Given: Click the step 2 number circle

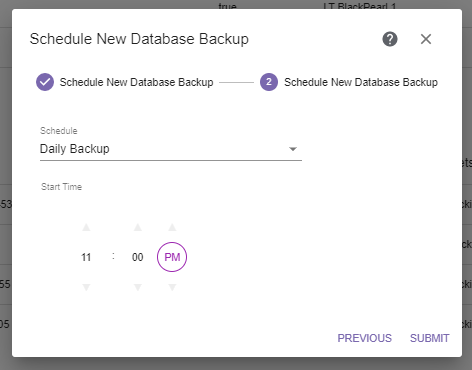Looking at the screenshot, I should point(269,82).
